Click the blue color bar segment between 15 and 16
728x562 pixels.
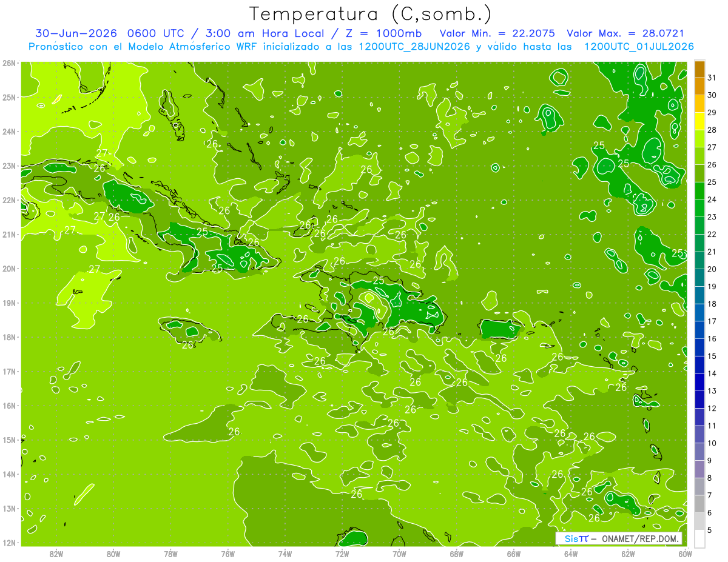click(699, 347)
